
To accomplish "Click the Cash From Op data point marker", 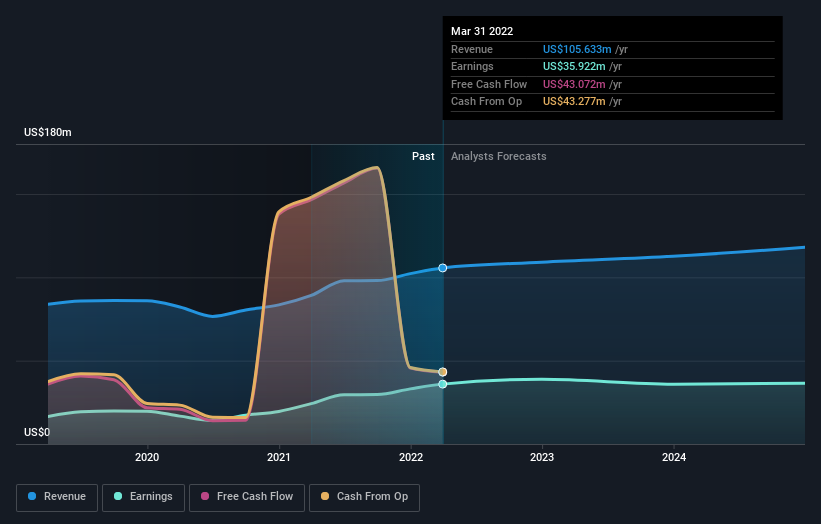I will (442, 372).
